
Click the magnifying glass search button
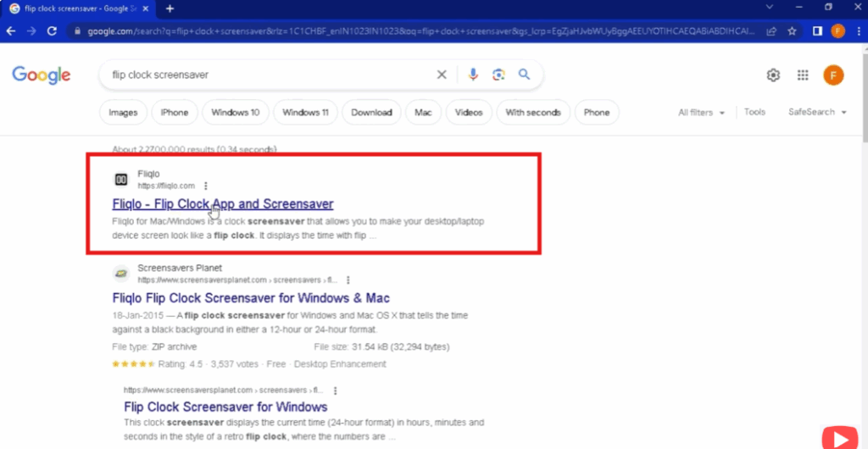524,75
